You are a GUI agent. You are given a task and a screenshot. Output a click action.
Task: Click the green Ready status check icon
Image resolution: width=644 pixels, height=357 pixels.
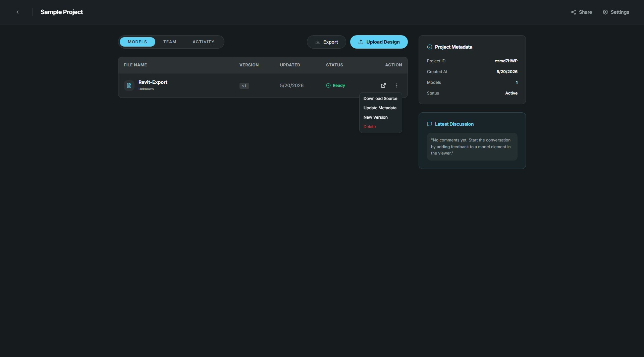[x=328, y=85]
